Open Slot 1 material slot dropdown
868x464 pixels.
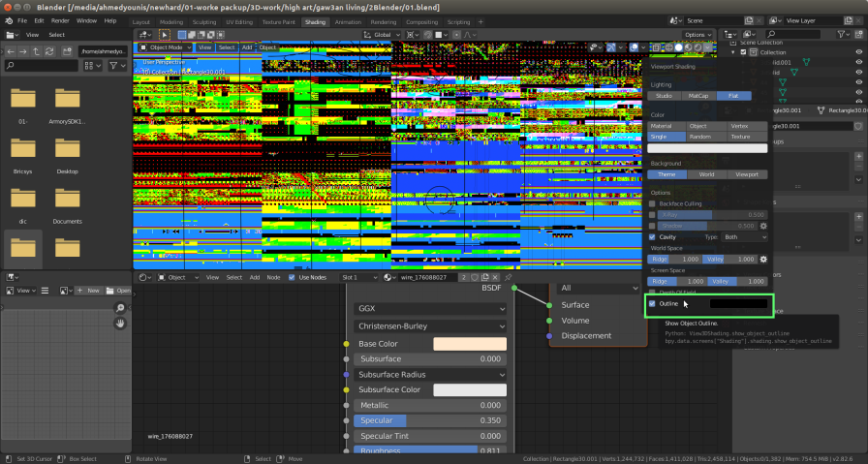click(359, 277)
